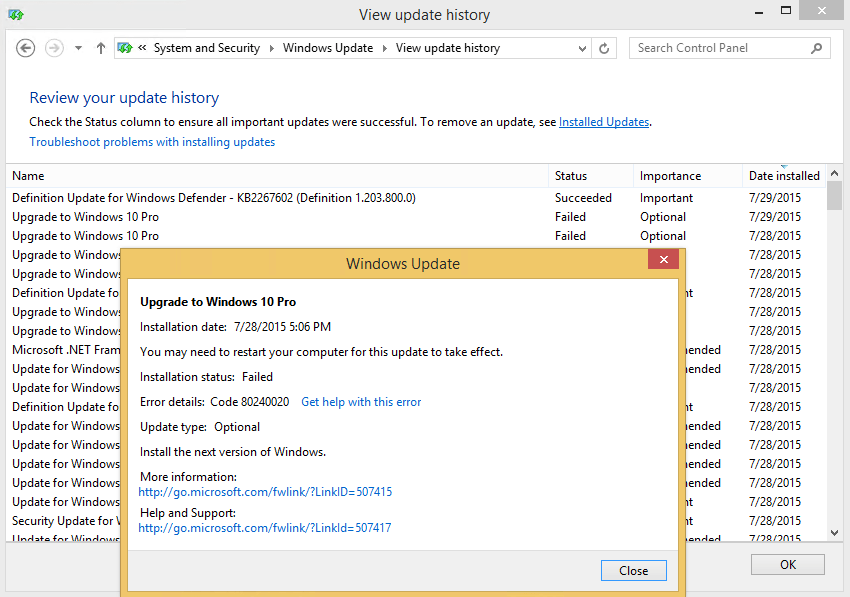Sort by the Importance column header
The height and width of the screenshot is (597, 850).
688,176
